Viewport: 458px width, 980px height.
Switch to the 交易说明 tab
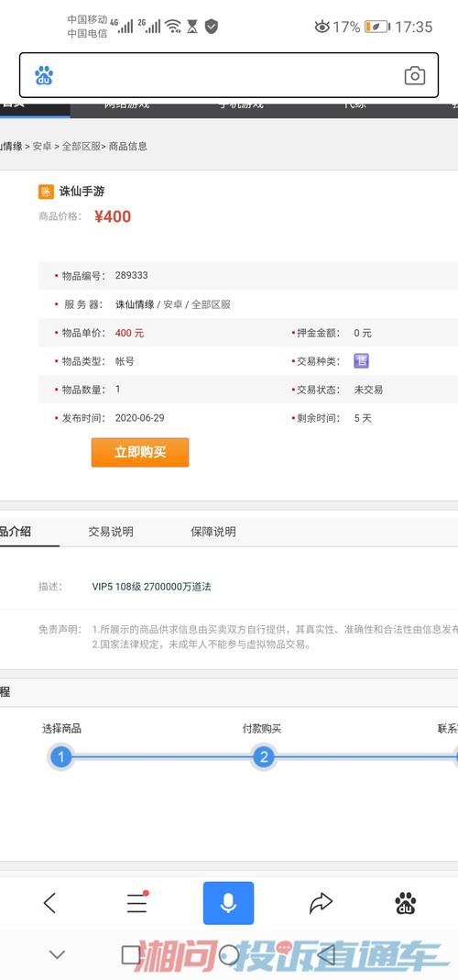[111, 532]
